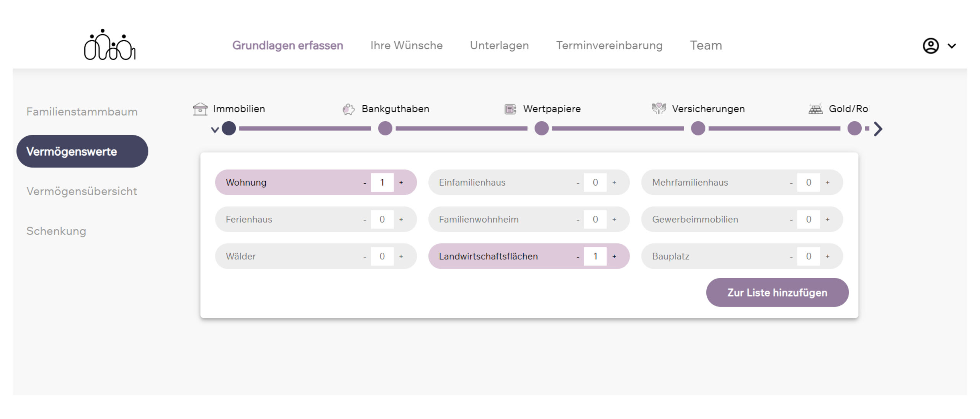Decrease Landwirtschaftsflächen count with minus
Screen dimensions: 980x419
coord(578,257)
